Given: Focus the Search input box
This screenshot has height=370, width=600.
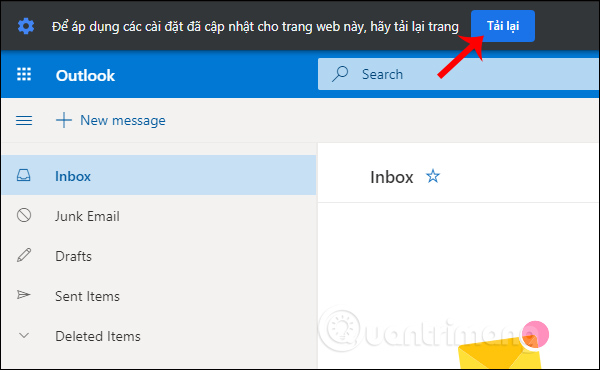Looking at the screenshot, I should pos(458,74).
